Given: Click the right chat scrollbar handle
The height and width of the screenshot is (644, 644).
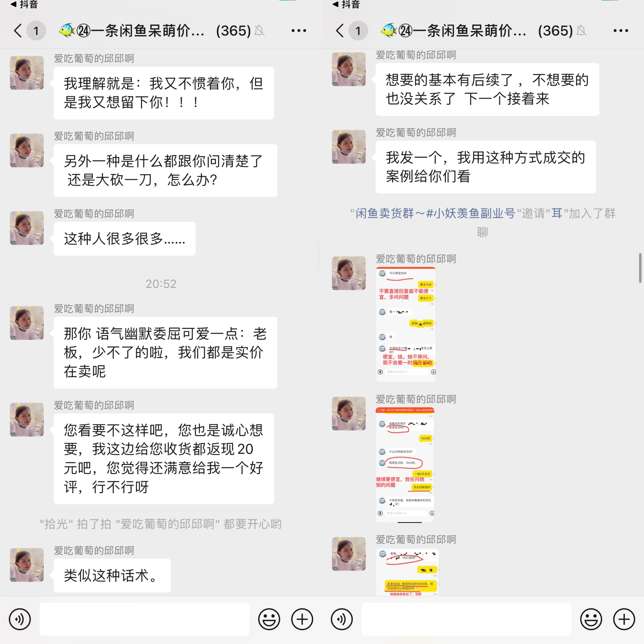Looking at the screenshot, I should click(x=640, y=268).
